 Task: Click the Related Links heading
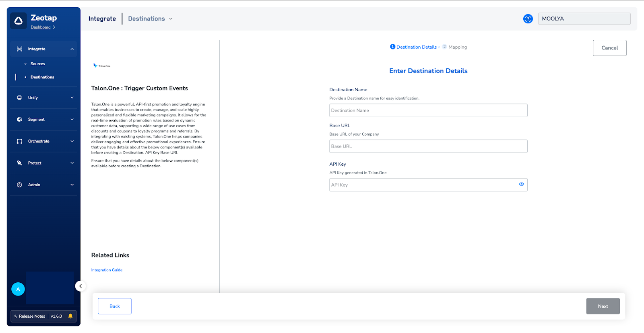click(x=110, y=255)
